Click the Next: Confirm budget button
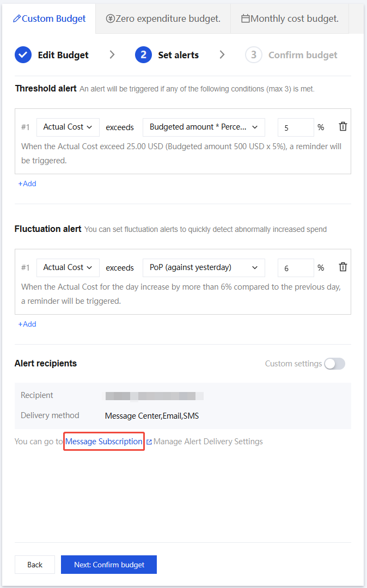 [x=109, y=565]
